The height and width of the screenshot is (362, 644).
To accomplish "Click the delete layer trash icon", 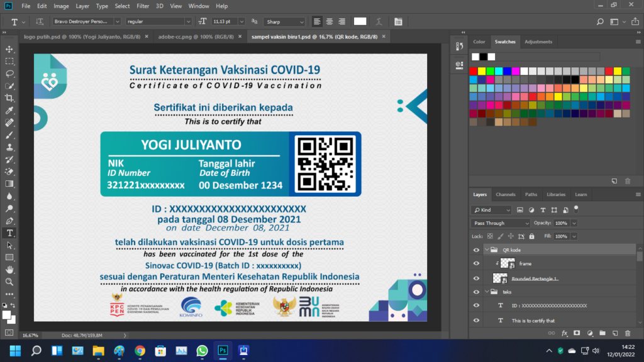I will [x=628, y=333].
